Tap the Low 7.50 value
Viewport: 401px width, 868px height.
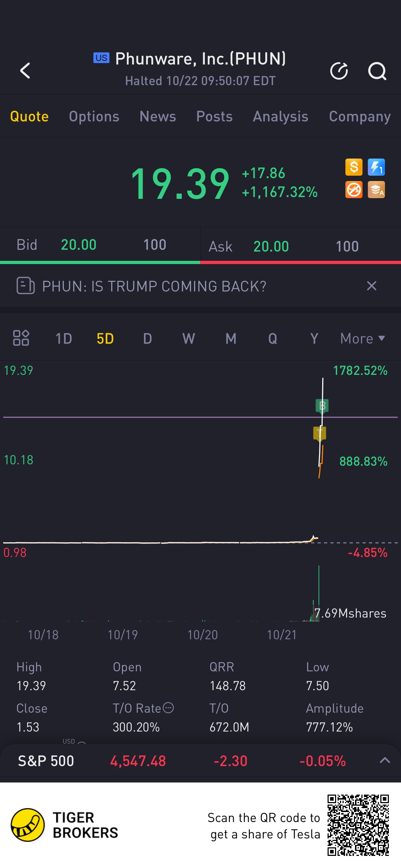point(318,686)
